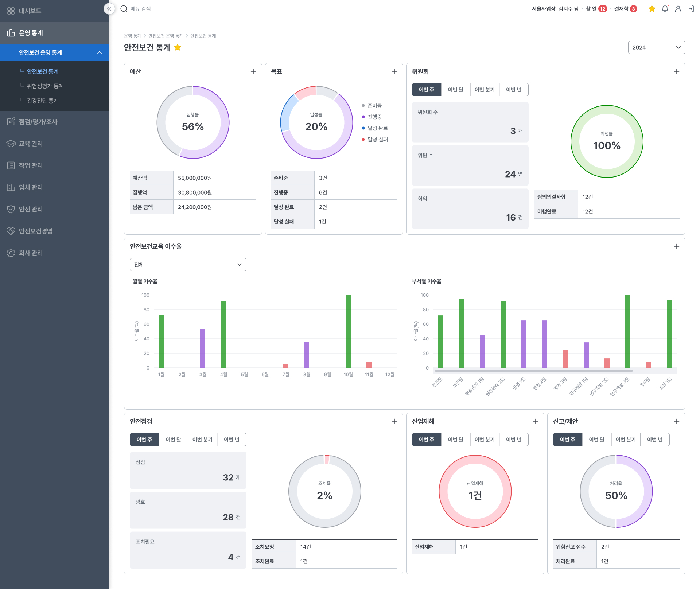Open 건강진단 통계 menu item
Viewport: 700px width, 589px height.
(x=43, y=101)
